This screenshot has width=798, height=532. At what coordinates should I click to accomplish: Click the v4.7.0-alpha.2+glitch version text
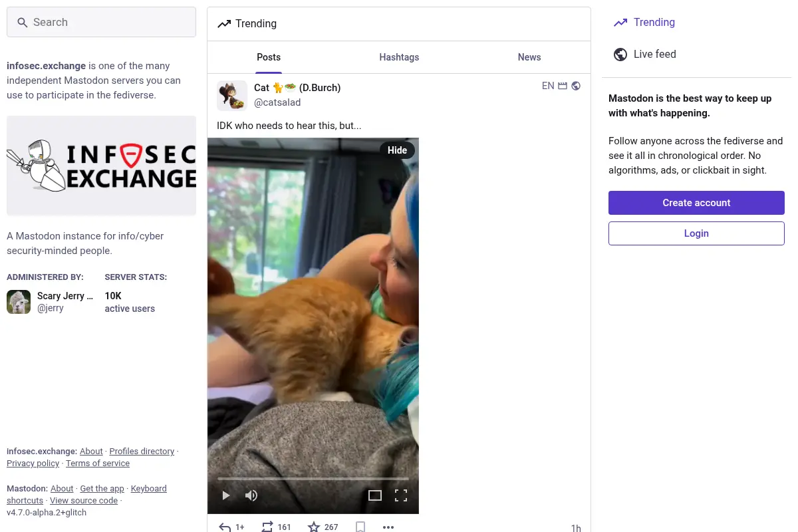47,513
